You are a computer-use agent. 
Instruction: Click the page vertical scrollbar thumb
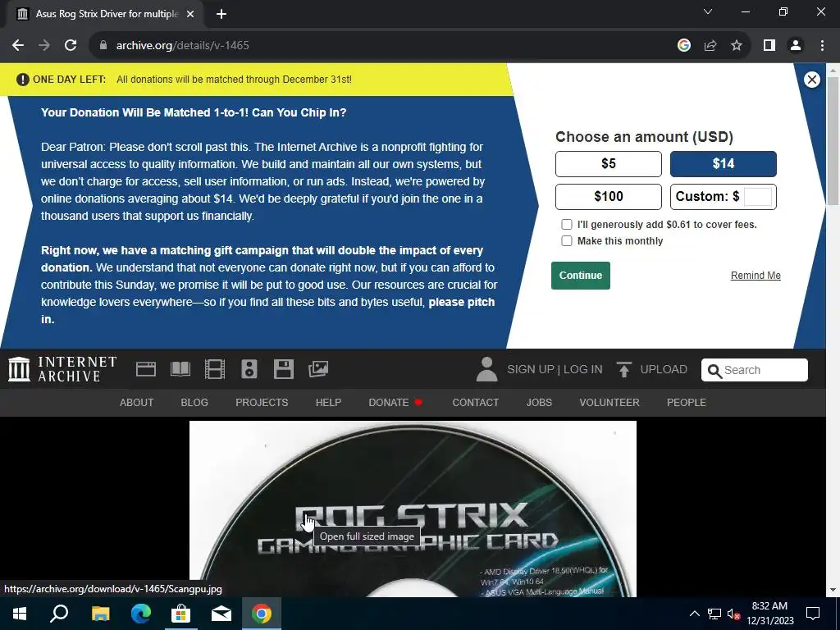point(833,140)
